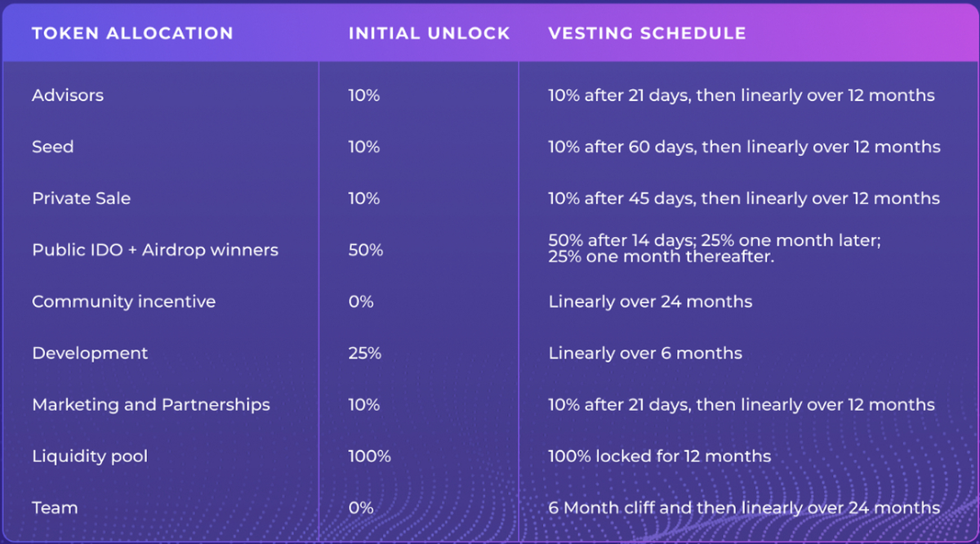The image size is (980, 544).
Task: Click the 100% Liquidity pool unlock value
Action: tap(369, 456)
